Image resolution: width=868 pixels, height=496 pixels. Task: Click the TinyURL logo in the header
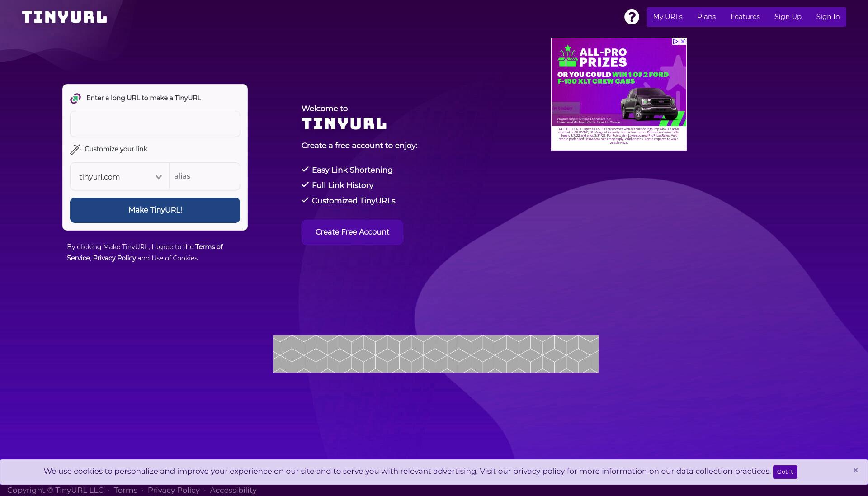coord(65,17)
